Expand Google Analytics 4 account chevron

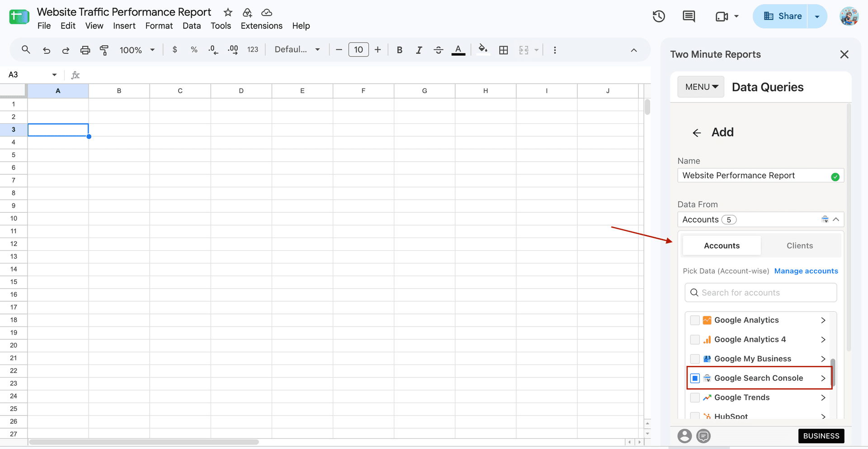point(823,340)
